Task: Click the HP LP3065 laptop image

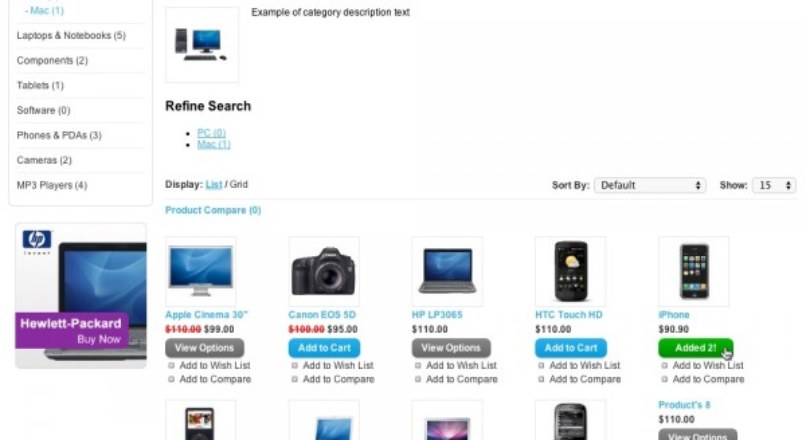Action: coord(447,271)
